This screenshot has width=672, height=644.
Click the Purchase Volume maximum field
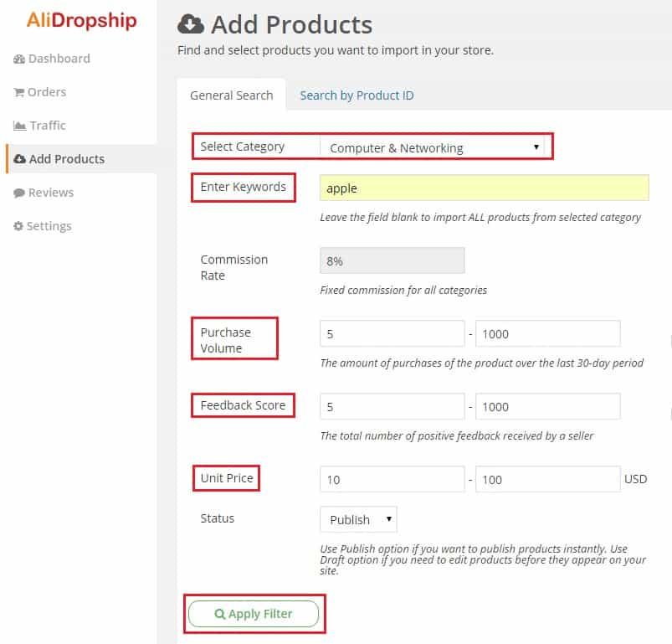tap(547, 333)
